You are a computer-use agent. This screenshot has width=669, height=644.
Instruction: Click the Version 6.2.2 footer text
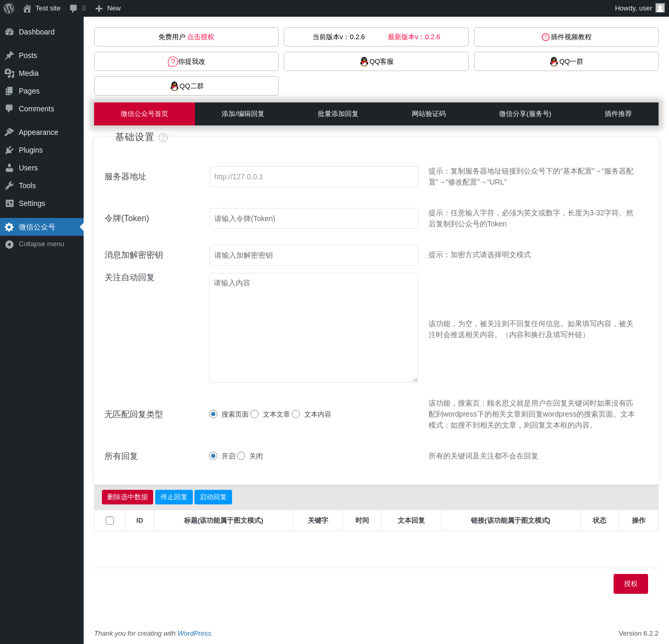[x=639, y=634]
